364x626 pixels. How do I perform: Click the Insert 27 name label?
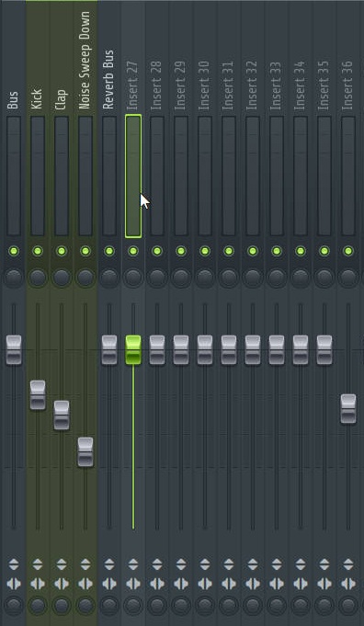(132, 85)
